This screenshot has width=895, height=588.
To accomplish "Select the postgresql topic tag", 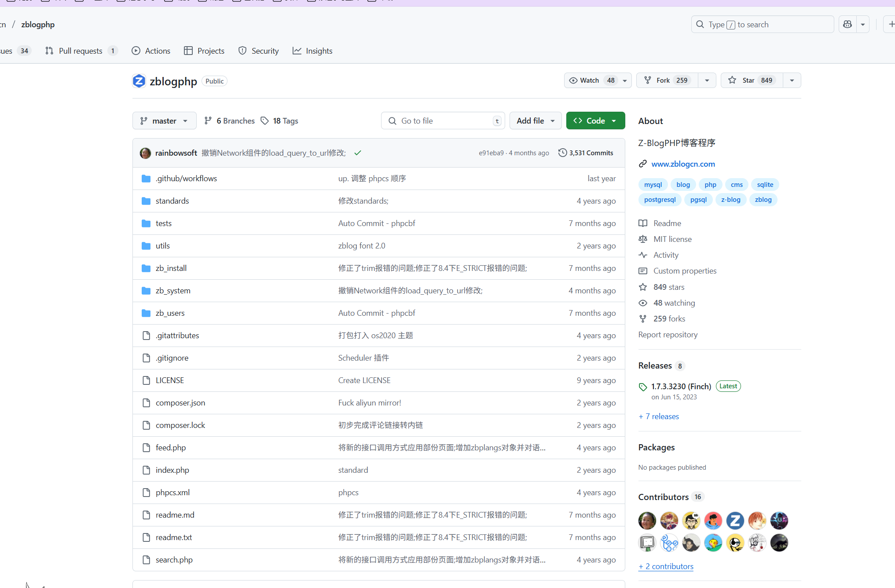I will (660, 200).
